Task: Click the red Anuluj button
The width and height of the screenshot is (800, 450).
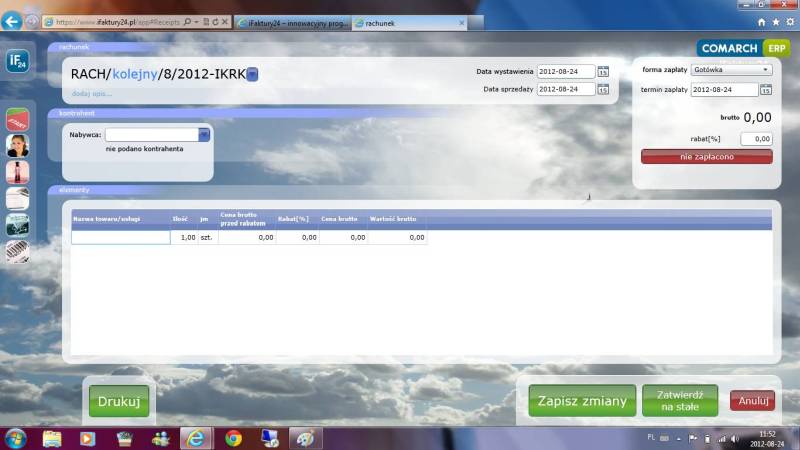Action: point(751,401)
